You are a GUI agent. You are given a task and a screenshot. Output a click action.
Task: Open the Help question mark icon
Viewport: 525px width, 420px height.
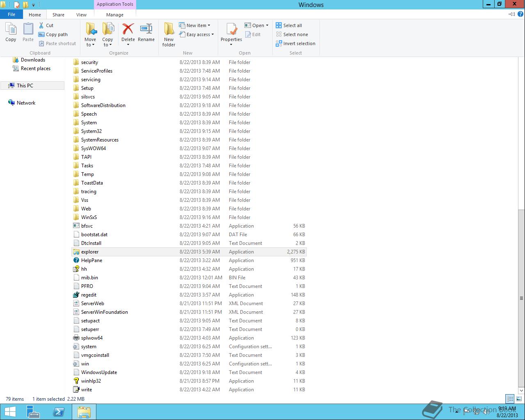click(x=520, y=14)
